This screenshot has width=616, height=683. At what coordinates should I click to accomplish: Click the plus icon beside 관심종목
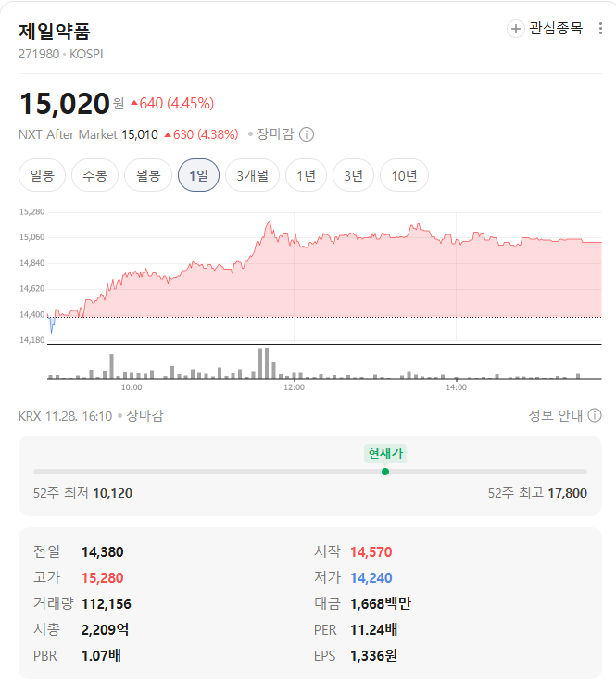pos(515,29)
